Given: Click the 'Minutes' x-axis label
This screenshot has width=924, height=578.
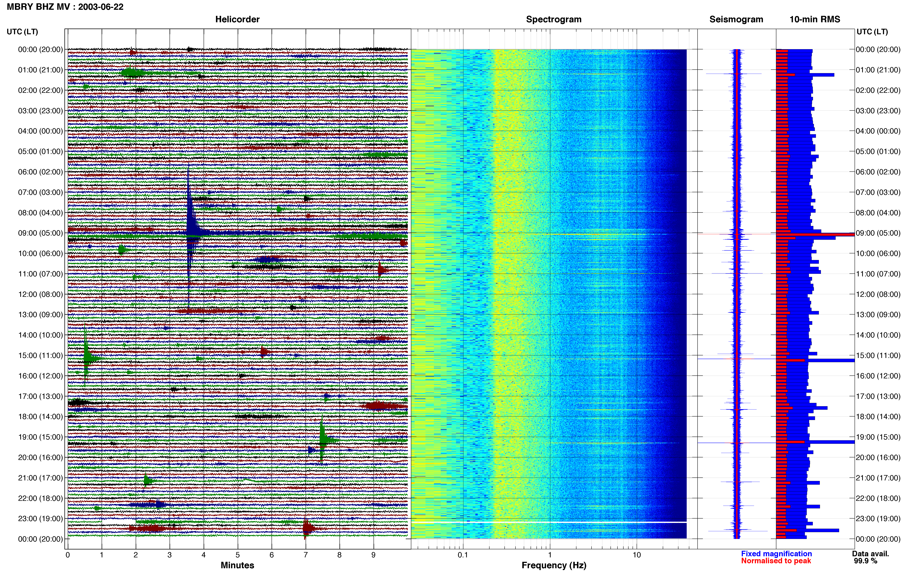Looking at the screenshot, I should point(237,565).
